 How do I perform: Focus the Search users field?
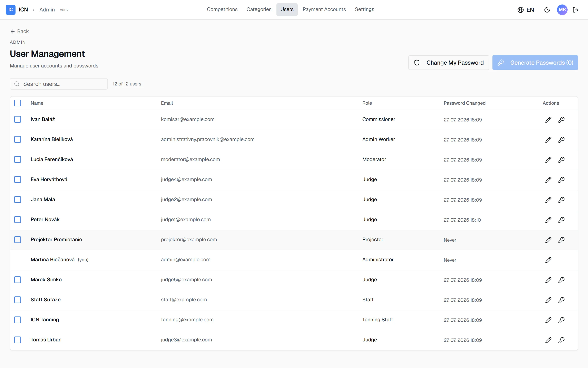pyautogui.click(x=59, y=84)
